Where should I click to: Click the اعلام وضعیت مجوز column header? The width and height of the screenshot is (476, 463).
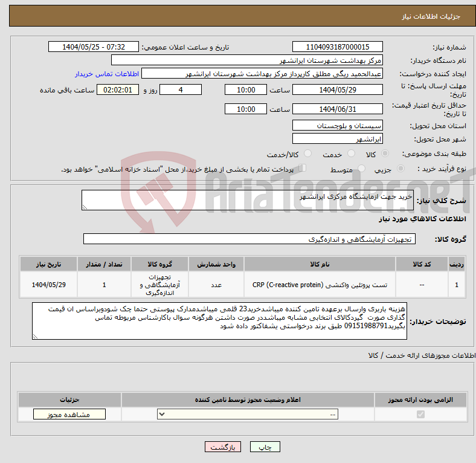point(248,400)
